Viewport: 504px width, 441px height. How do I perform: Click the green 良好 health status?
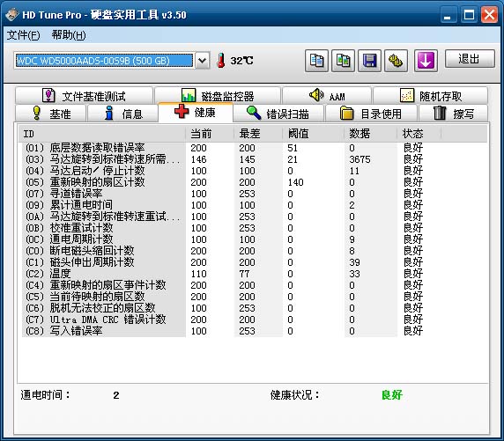pos(392,395)
